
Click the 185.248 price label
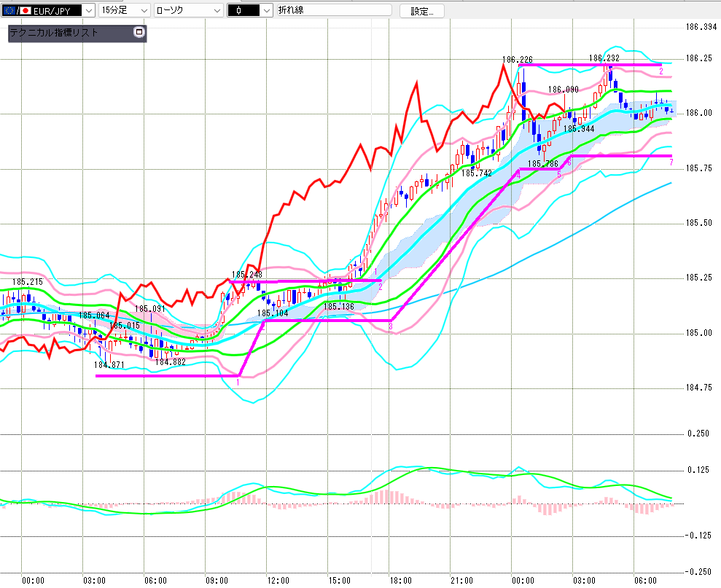246,275
